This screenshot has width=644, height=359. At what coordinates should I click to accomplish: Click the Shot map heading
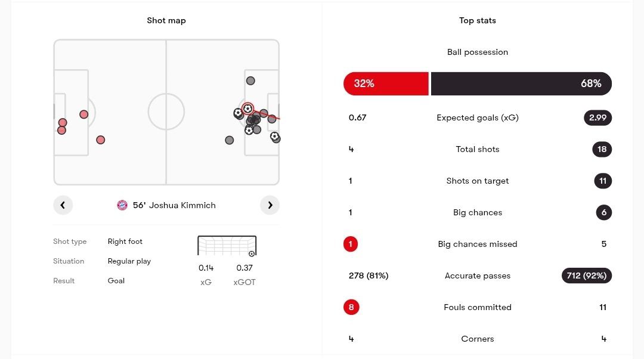click(x=166, y=20)
